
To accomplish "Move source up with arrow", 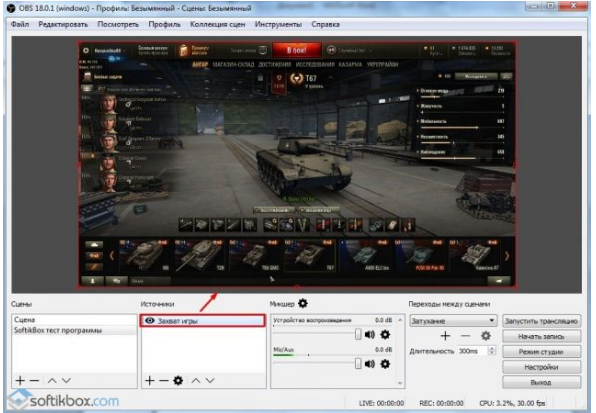I will click(196, 380).
